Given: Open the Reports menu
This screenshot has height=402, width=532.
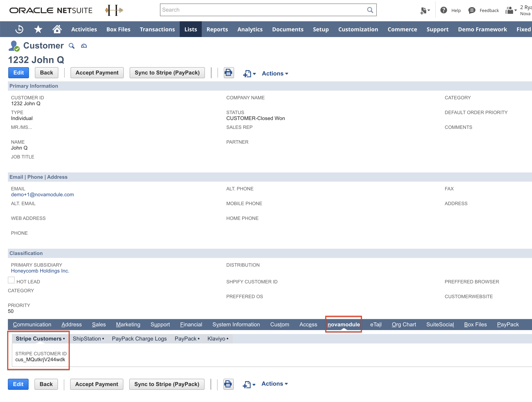Looking at the screenshot, I should pos(217,29).
